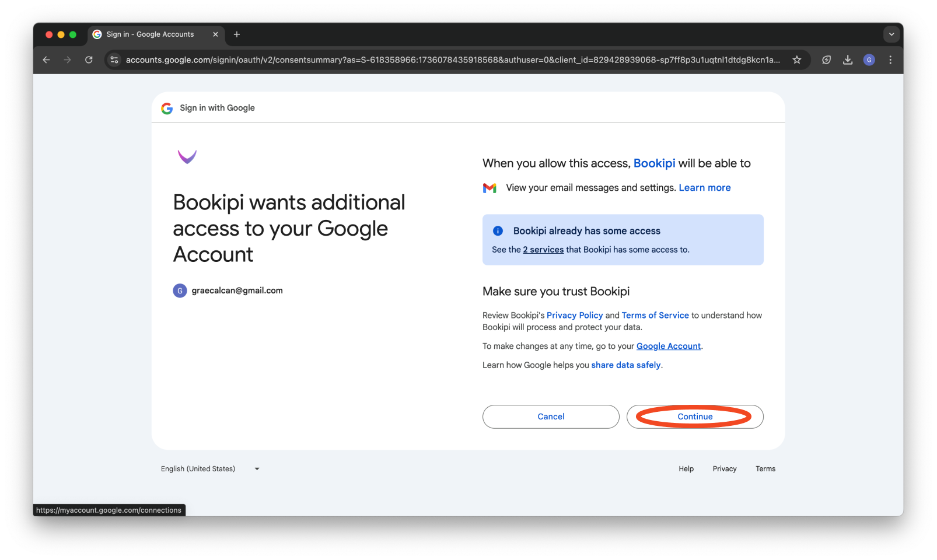Image resolution: width=937 pixels, height=560 pixels.
Task: Click the browser forward arrow
Action: tap(68, 60)
